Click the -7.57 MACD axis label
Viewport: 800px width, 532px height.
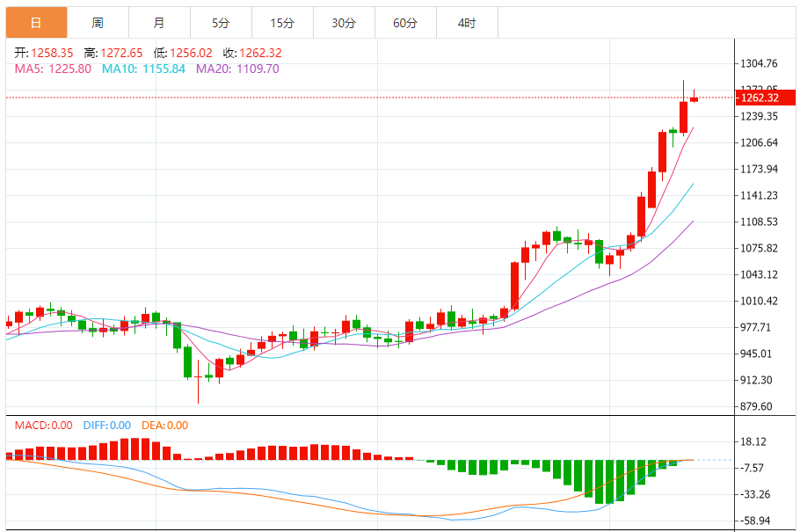(751, 468)
